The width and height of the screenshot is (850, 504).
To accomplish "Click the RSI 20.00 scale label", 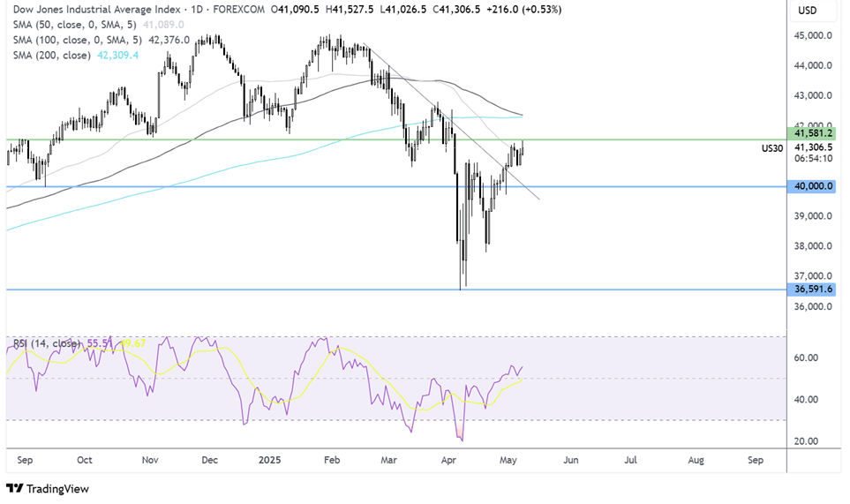I will pos(806,441).
